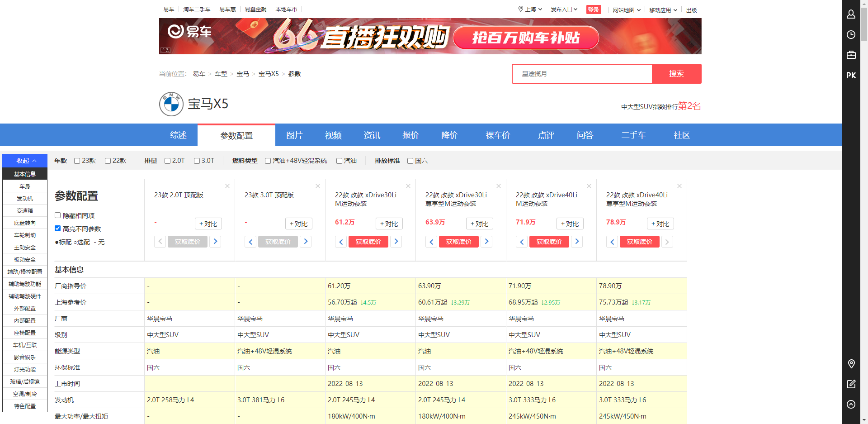Close the 63.9万 xDrive30Li 尊享型 column
Screen dimensions: 868x424
499,186
